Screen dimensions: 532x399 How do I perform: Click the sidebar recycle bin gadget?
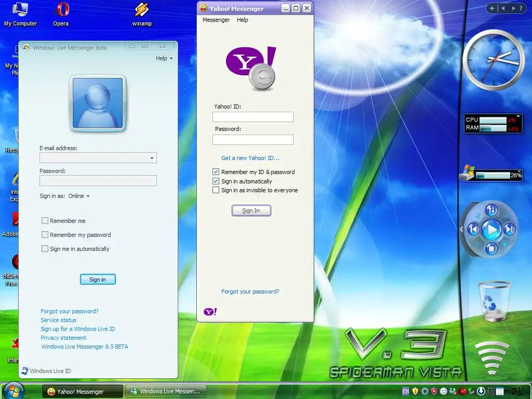[x=494, y=301]
